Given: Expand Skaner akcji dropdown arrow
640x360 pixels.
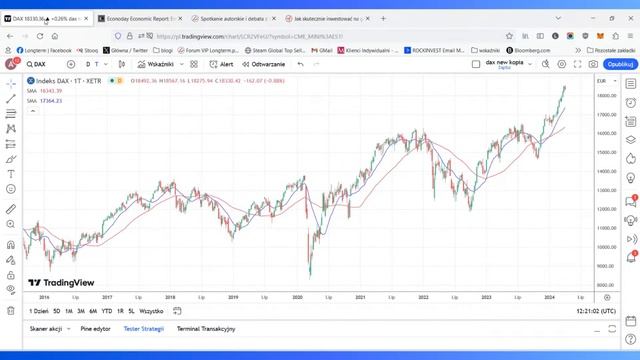Looking at the screenshot, I should tap(69, 329).
